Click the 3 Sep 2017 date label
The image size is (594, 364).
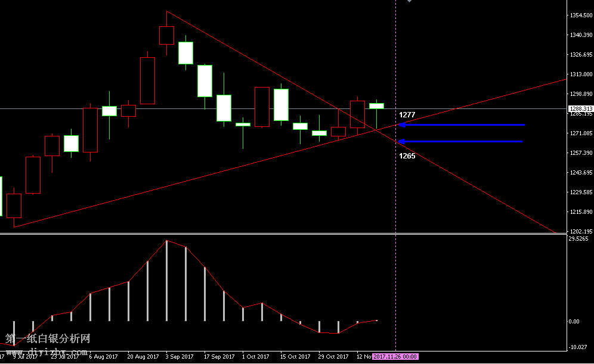click(x=180, y=356)
